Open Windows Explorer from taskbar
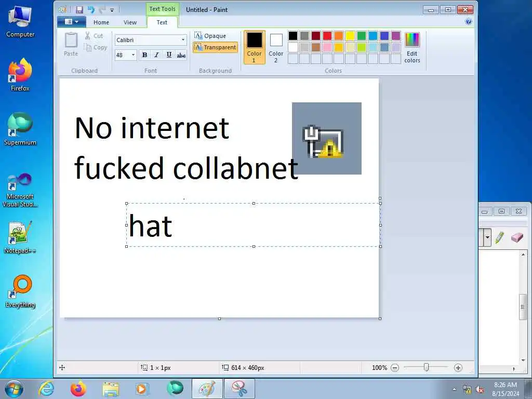 pyautogui.click(x=111, y=389)
